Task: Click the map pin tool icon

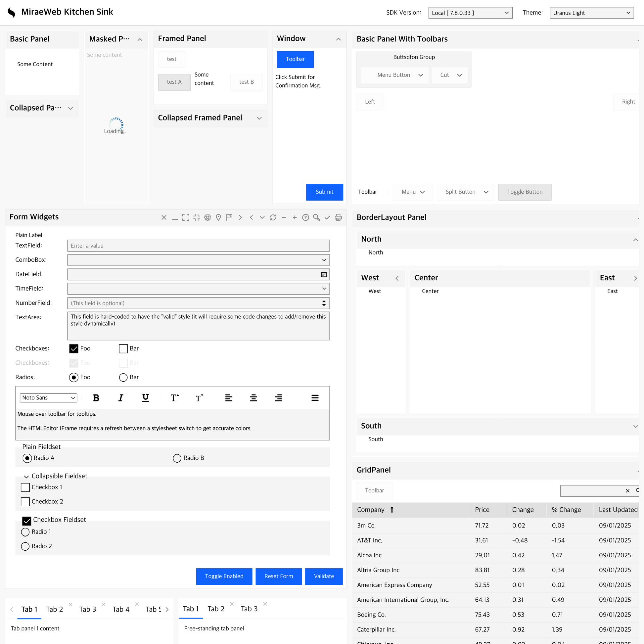Action: point(218,217)
